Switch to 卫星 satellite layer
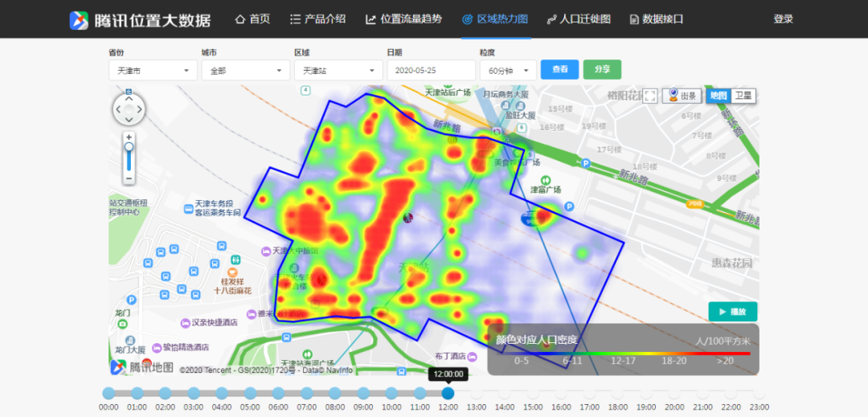The image size is (868, 417). coord(743,96)
